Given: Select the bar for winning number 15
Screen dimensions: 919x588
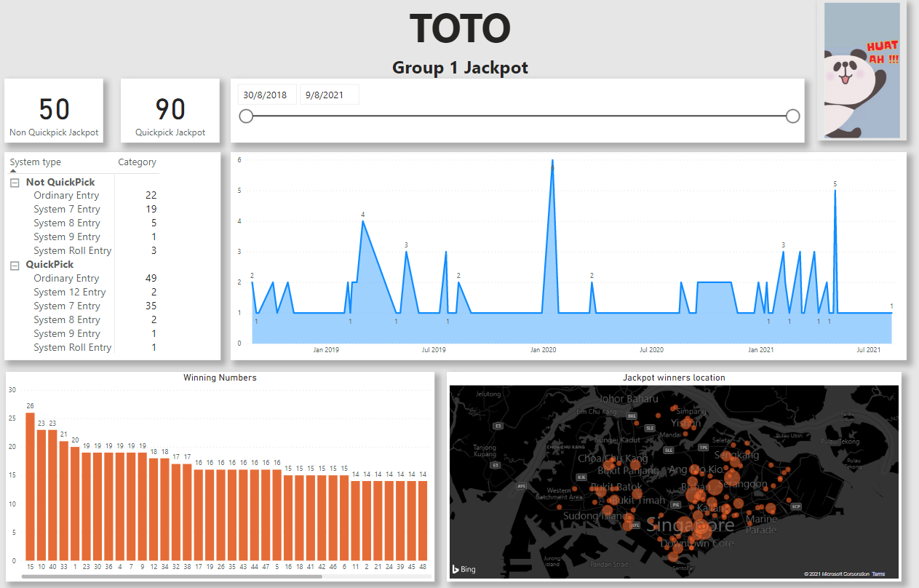Looking at the screenshot, I should click(x=31, y=486).
